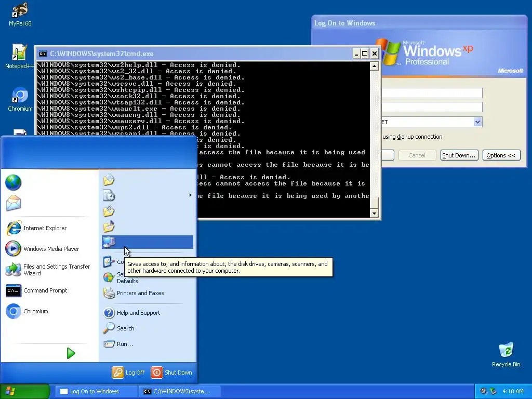Click the 4:10 AM clock

513,391
